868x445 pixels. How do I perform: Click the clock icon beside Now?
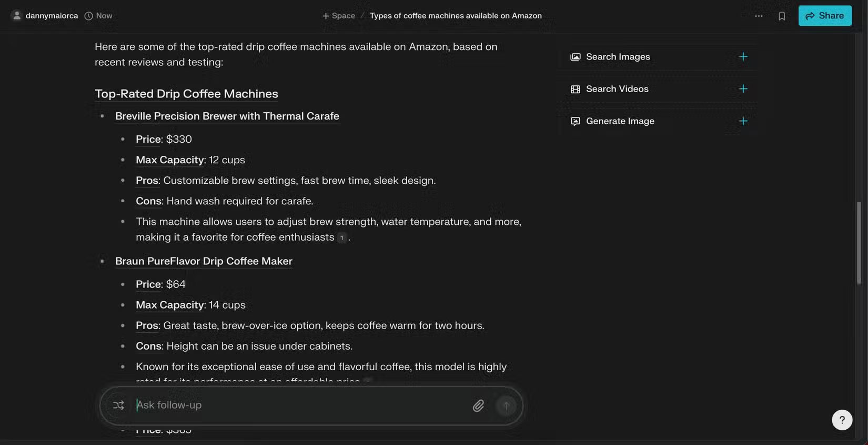click(x=89, y=16)
